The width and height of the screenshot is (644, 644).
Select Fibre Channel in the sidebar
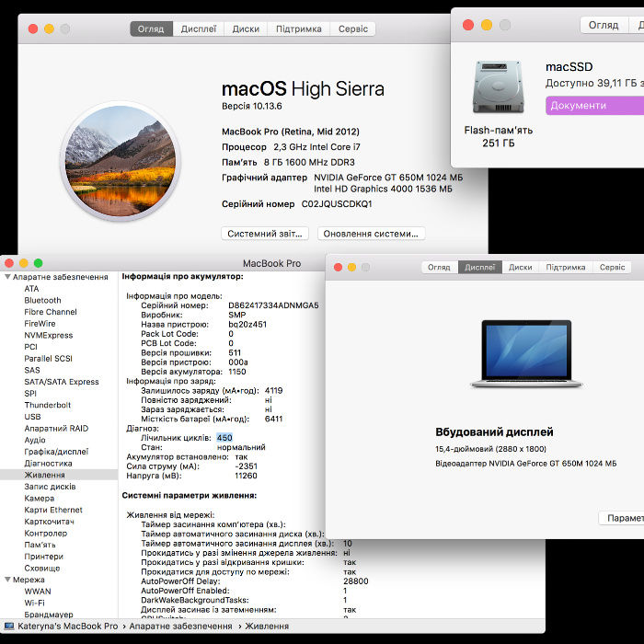click(50, 312)
